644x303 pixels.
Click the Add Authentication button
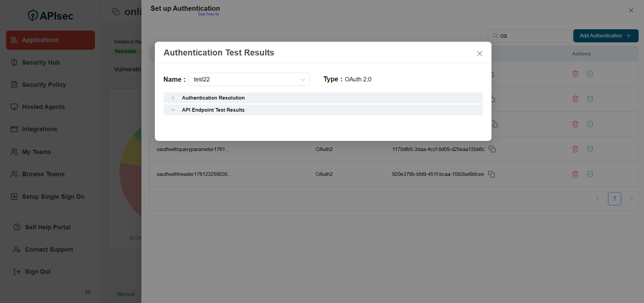point(605,36)
